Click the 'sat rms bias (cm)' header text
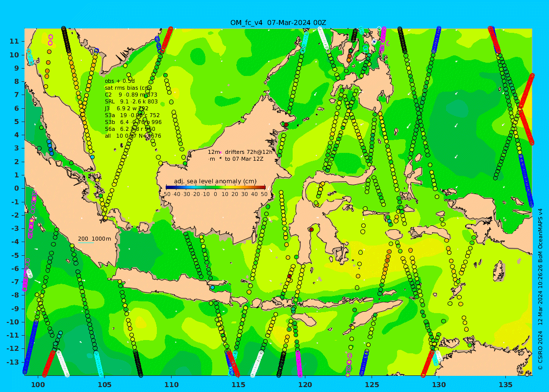Screen dimensions: 549x392 click(128, 88)
